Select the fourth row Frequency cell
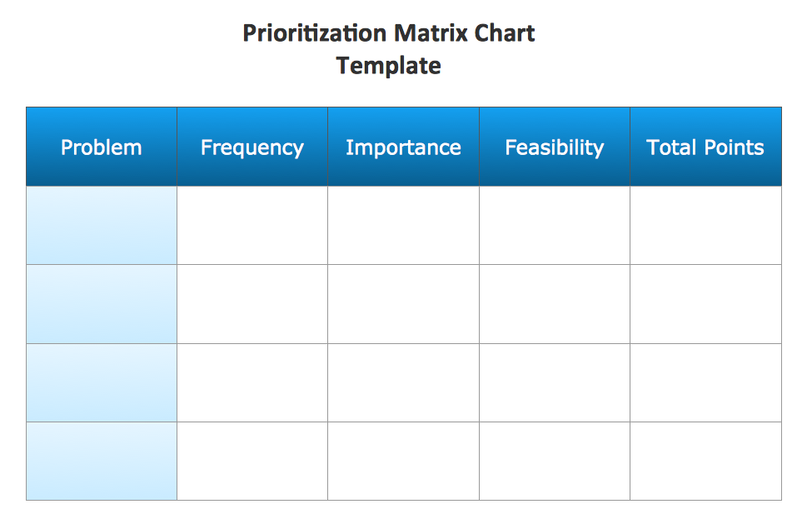The height and width of the screenshot is (529, 812). [252, 461]
